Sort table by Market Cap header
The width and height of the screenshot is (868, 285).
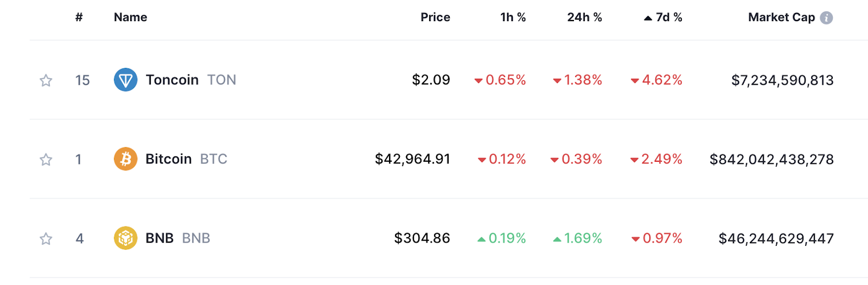(781, 17)
